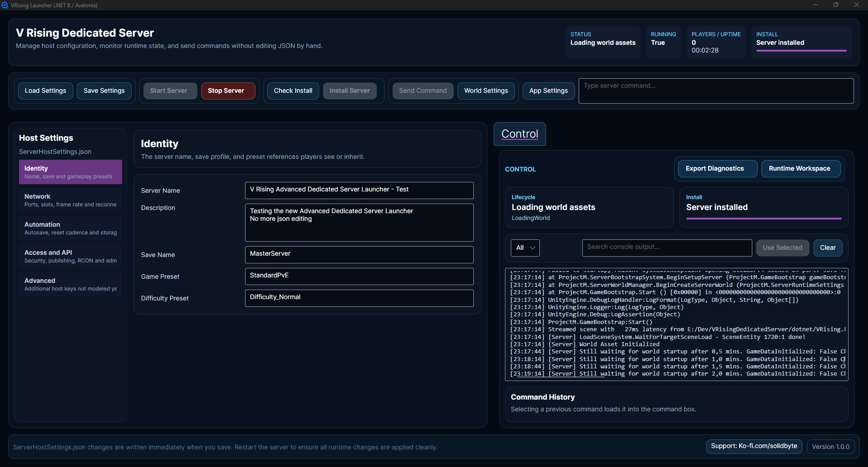This screenshot has width=868, height=467.
Task: Select the Identity host settings section
Action: click(x=71, y=172)
